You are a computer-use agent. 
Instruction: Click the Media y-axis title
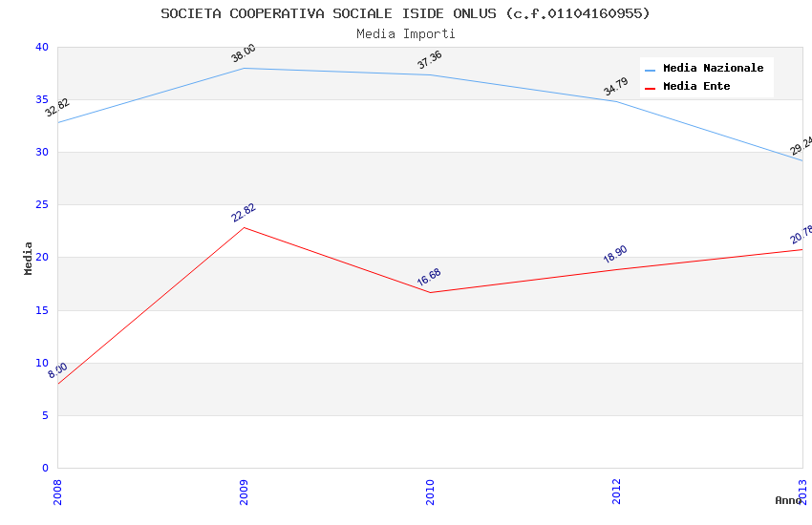[x=29, y=258]
